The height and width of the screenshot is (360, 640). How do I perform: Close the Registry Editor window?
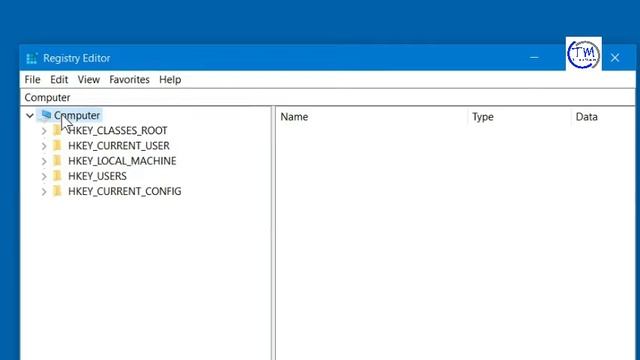[x=615, y=58]
